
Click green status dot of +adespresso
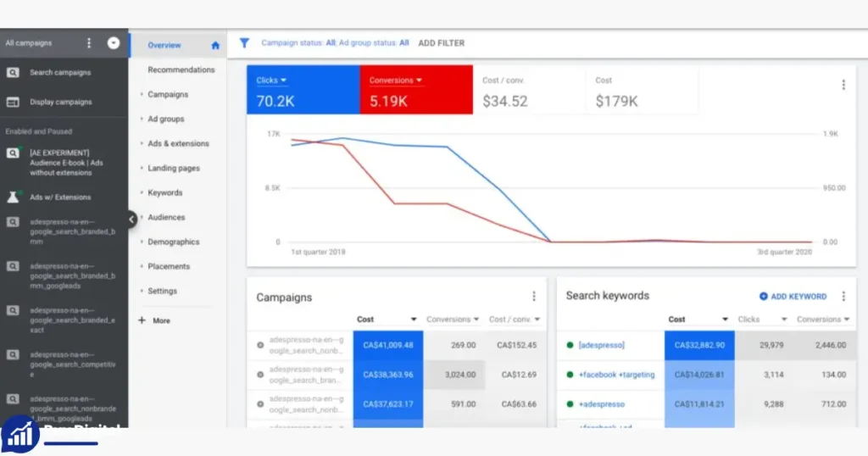click(570, 404)
